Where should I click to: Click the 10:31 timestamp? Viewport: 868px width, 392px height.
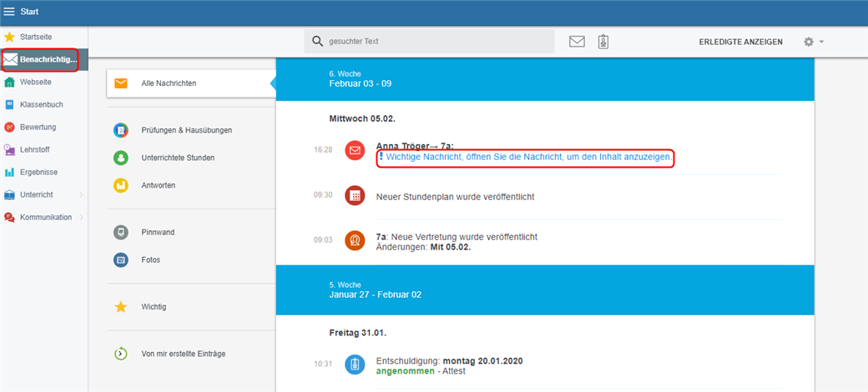(324, 364)
